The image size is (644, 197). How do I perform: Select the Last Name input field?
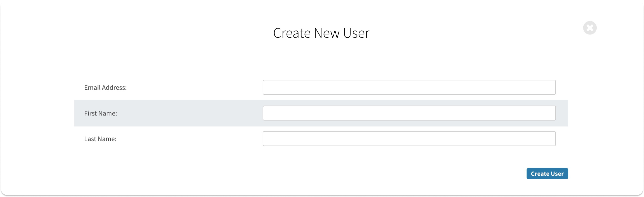point(409,139)
